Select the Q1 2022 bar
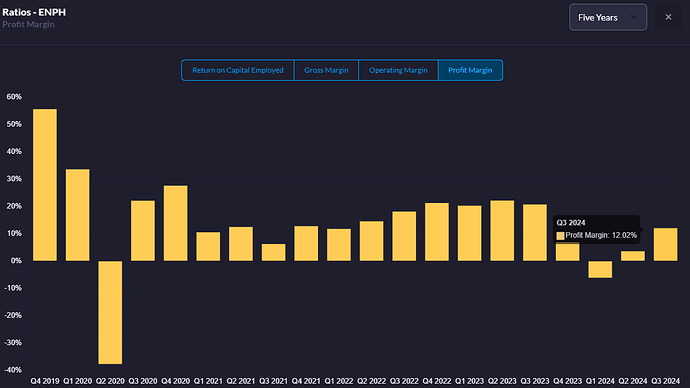The image size is (690, 388). 339,245
